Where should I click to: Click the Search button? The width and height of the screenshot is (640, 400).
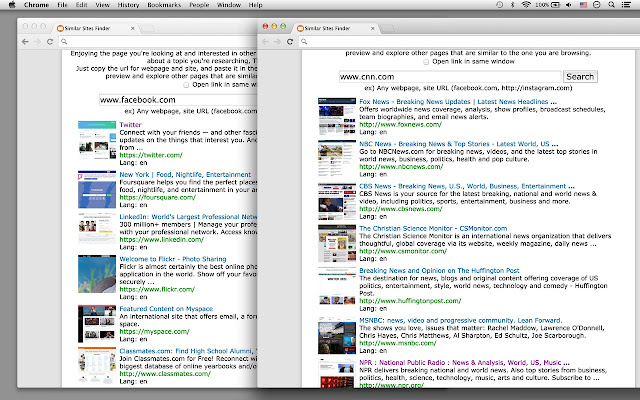(x=580, y=77)
